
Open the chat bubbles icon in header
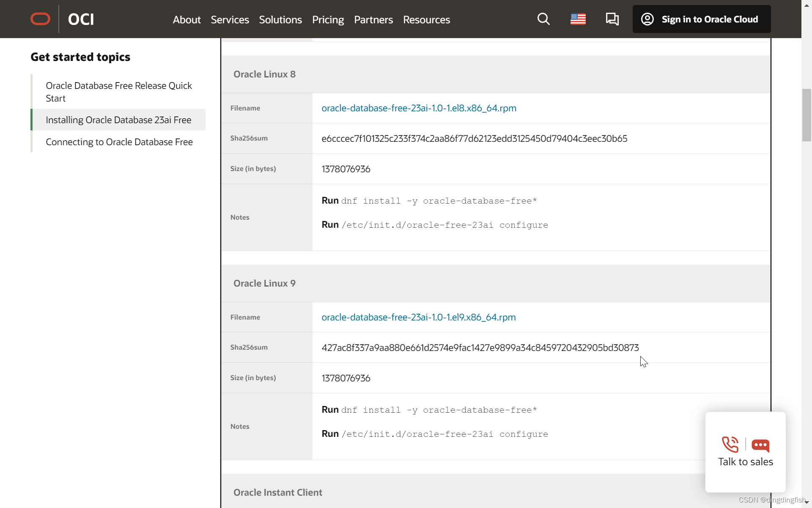[x=612, y=19]
